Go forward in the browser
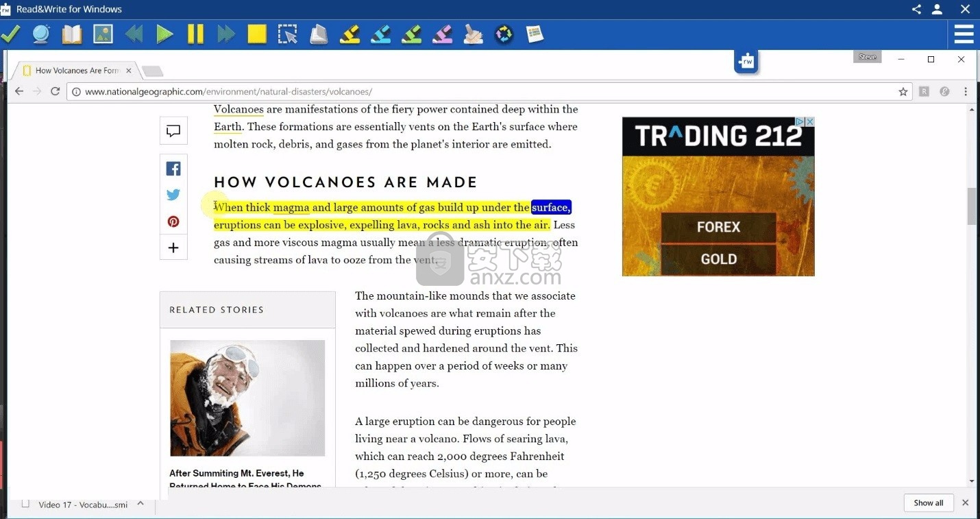The width and height of the screenshot is (980, 519). point(37,91)
